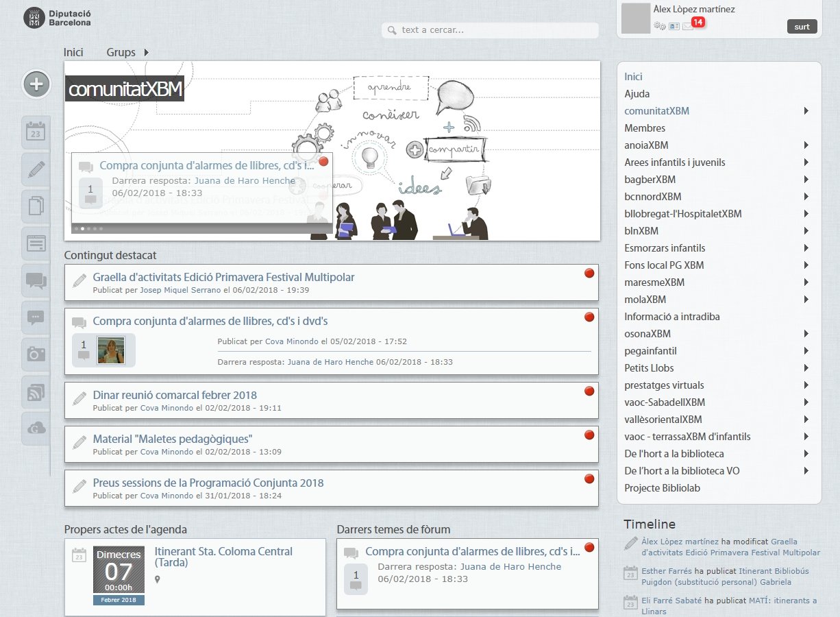Expand the vaoc-SabadellXBM submenu arrow
840x617 pixels.
(807, 402)
